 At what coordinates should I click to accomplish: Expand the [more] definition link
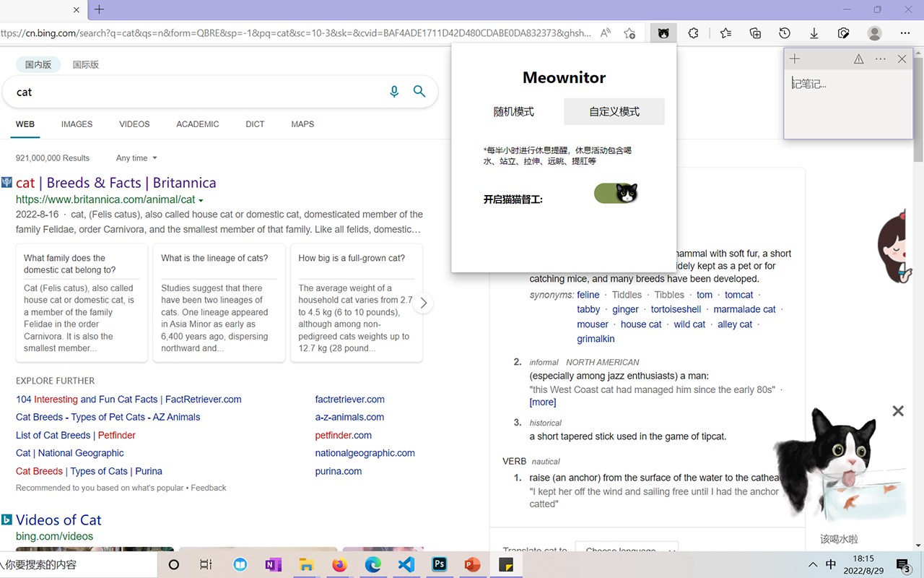[x=543, y=402]
